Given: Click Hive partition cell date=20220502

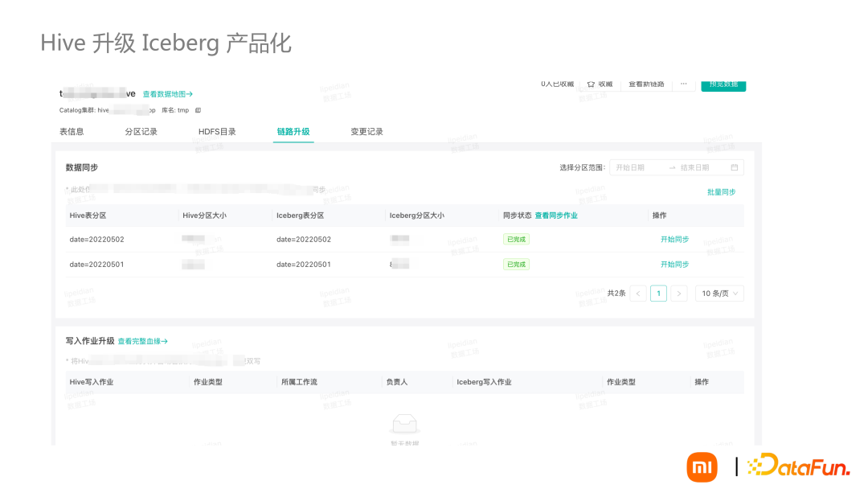Looking at the screenshot, I should pos(97,239).
